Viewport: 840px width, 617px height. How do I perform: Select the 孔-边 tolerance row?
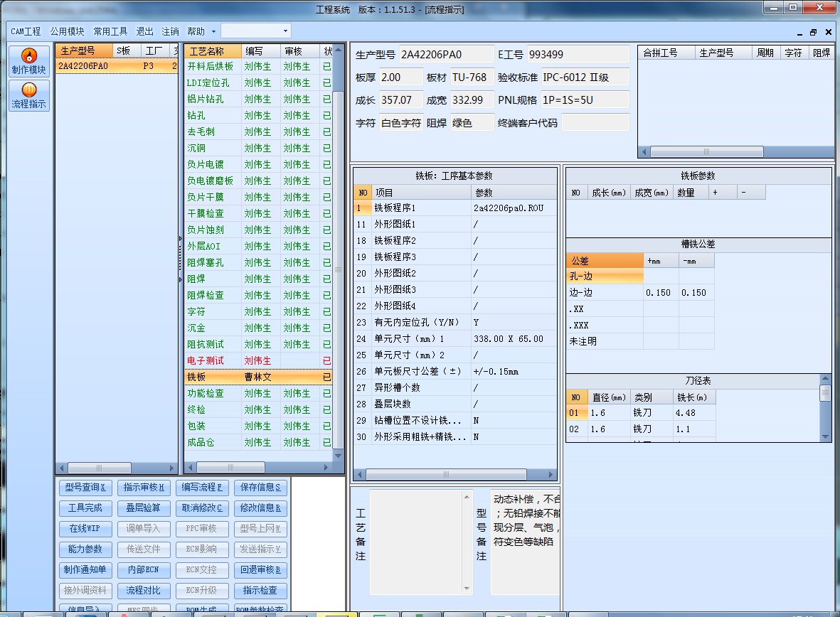coord(640,277)
